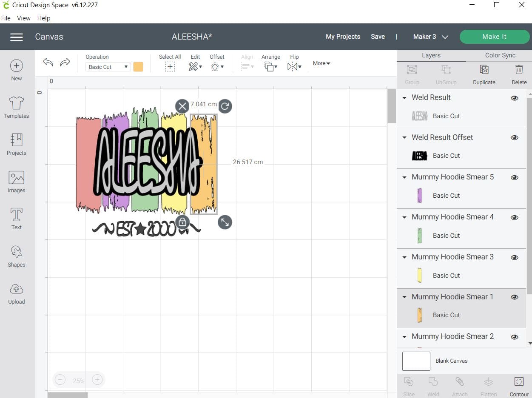The height and width of the screenshot is (398, 532).
Task: Delete the selected layer
Action: pyautogui.click(x=519, y=70)
